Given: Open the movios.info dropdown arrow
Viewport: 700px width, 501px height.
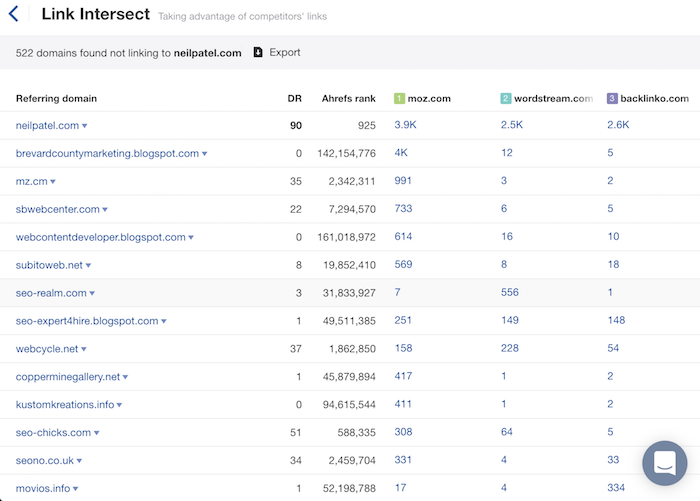Looking at the screenshot, I should tap(75, 488).
